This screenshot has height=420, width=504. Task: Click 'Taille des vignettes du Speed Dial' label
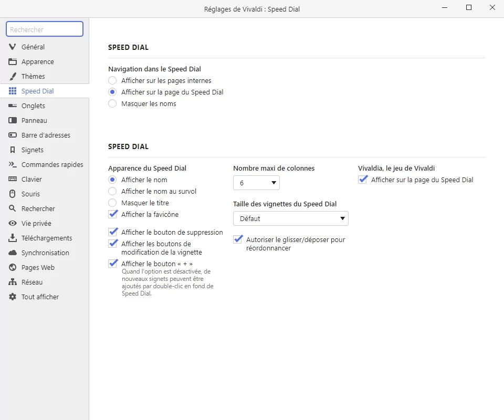[x=285, y=204]
